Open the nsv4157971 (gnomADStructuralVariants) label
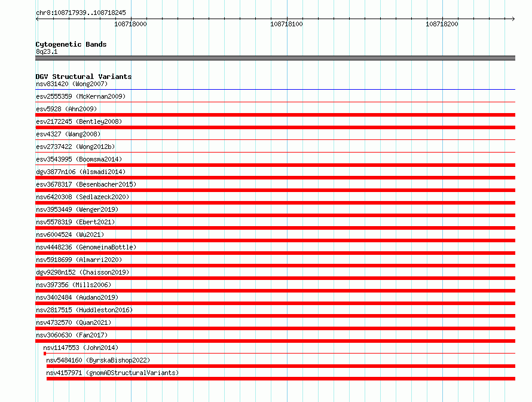Image resolution: width=532 pixels, height=402 pixels. tap(112, 373)
